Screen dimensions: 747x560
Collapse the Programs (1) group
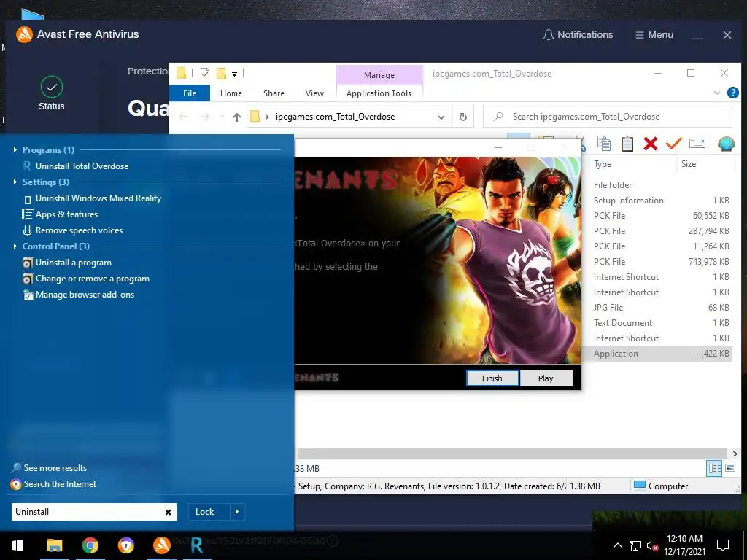coord(15,150)
